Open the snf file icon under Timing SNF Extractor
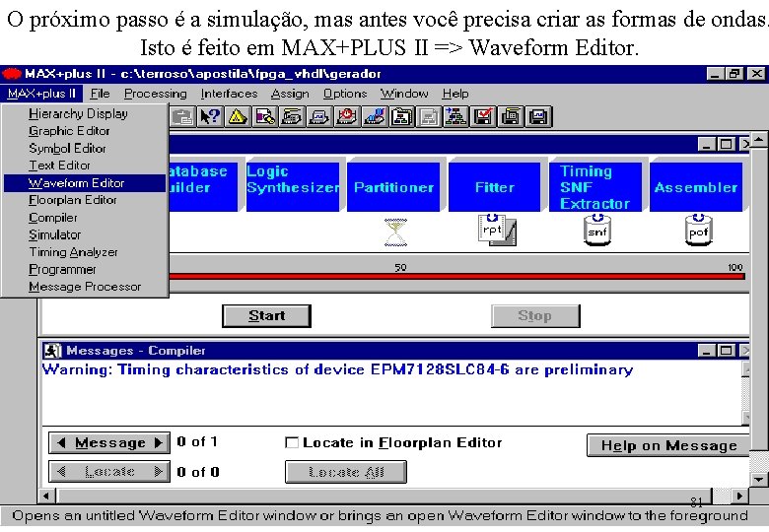769x532 pixels. [596, 231]
